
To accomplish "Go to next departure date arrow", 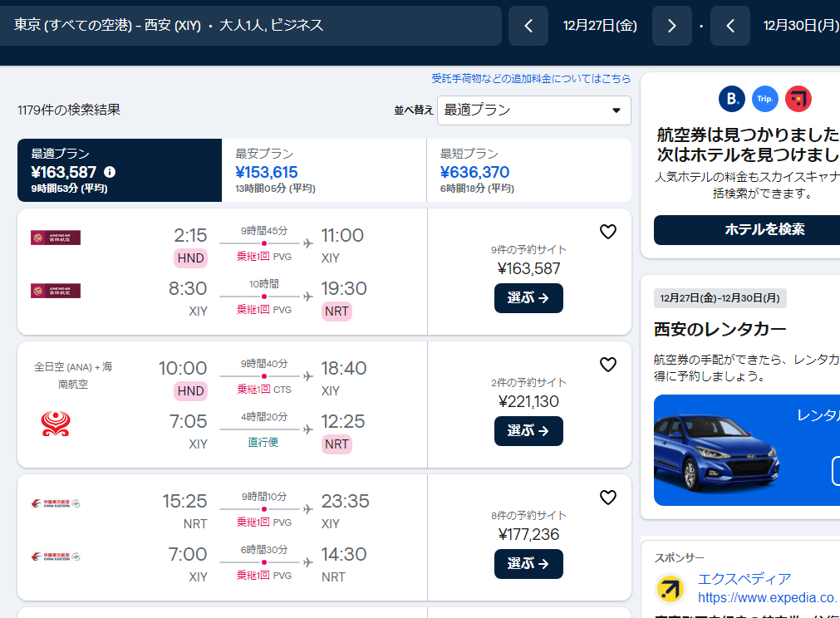I will pos(671,26).
